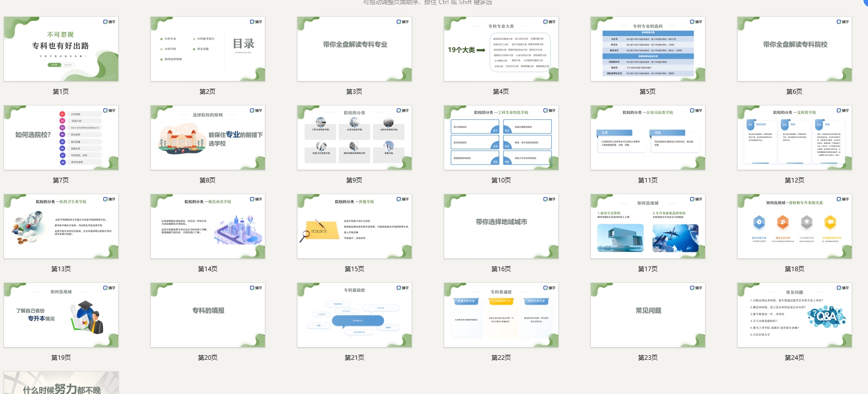Click the 常见问题 slide with Q&A graphic
Image resolution: width=868 pixels, height=394 pixels.
[x=795, y=315]
